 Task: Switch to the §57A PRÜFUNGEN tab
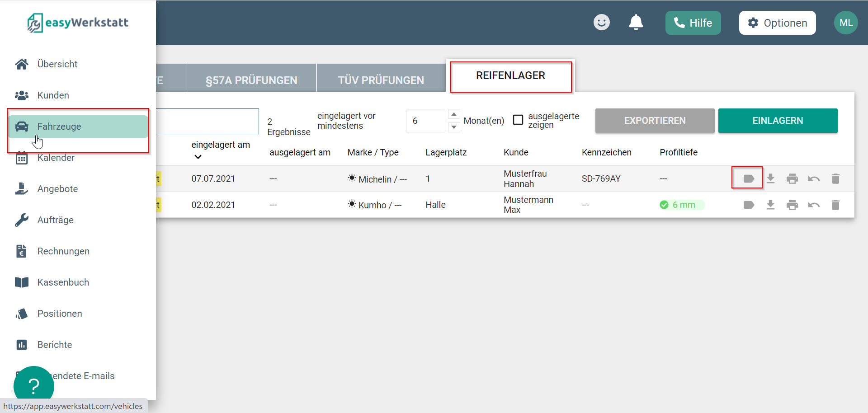click(251, 78)
